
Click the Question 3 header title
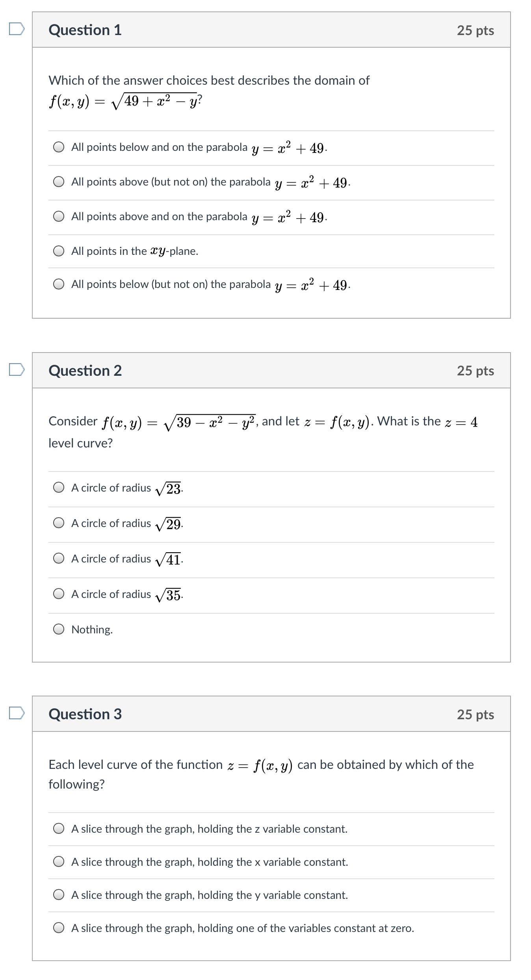point(85,714)
